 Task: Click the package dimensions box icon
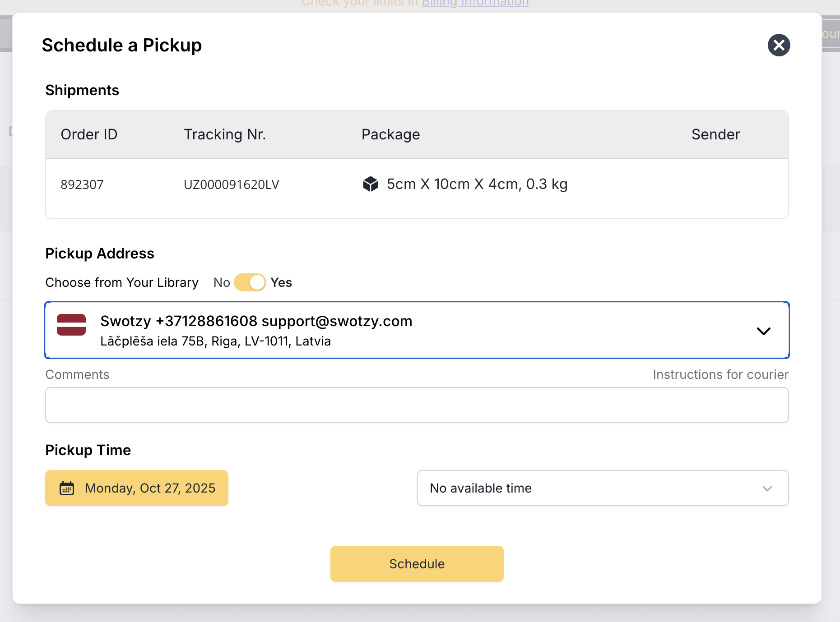[x=371, y=184]
